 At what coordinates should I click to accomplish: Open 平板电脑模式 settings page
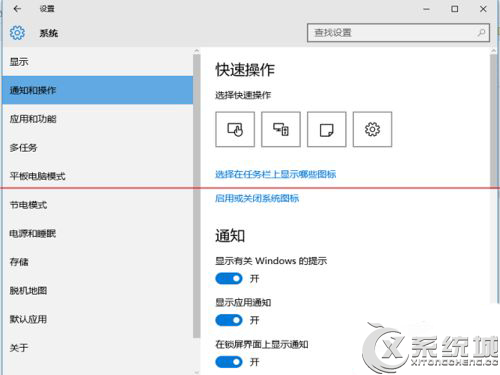[x=97, y=176]
